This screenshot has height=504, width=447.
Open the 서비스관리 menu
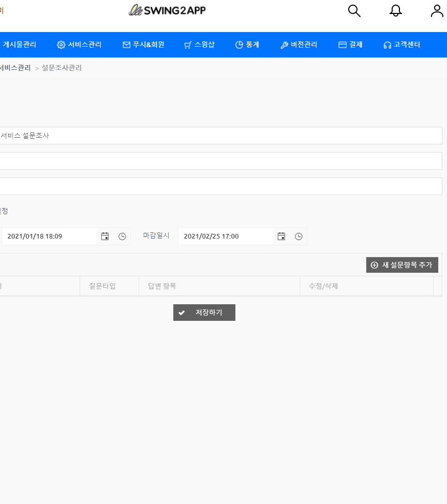pyautogui.click(x=79, y=45)
